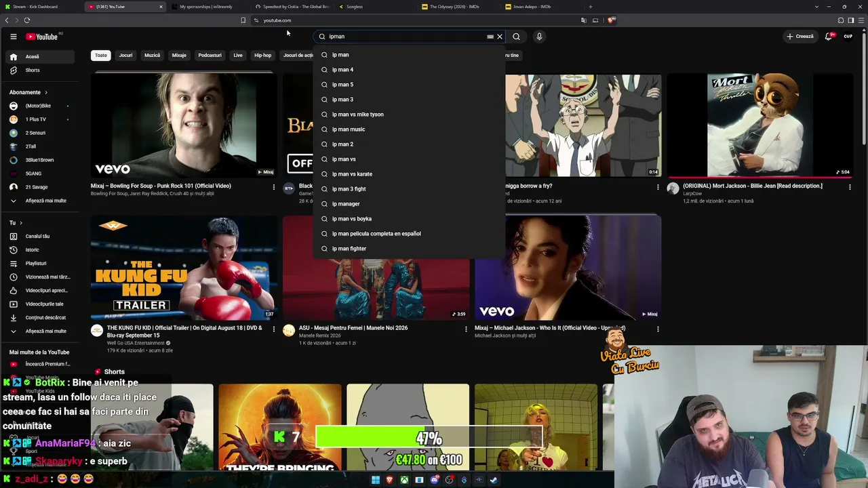Image resolution: width=868 pixels, height=488 pixels.
Task: Open options menu for Mort Jackson Billie Jean video
Action: pos(850,187)
